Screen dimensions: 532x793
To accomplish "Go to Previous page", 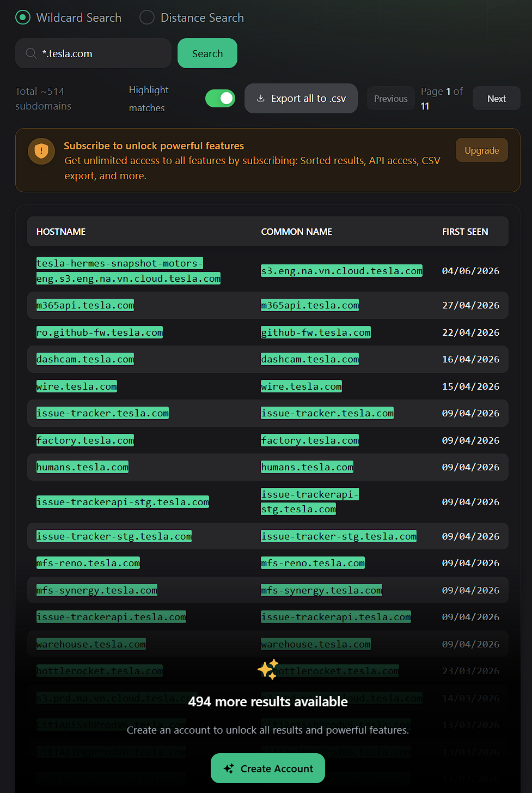I will [x=390, y=99].
